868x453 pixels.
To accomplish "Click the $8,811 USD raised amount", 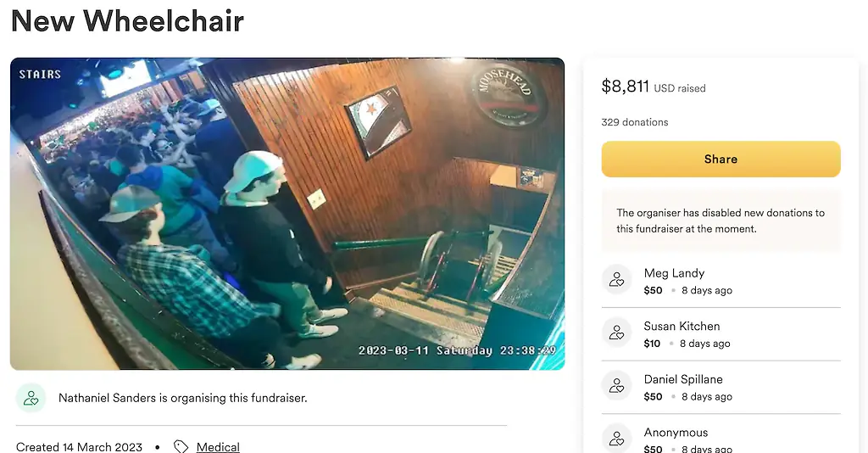I will pos(654,87).
